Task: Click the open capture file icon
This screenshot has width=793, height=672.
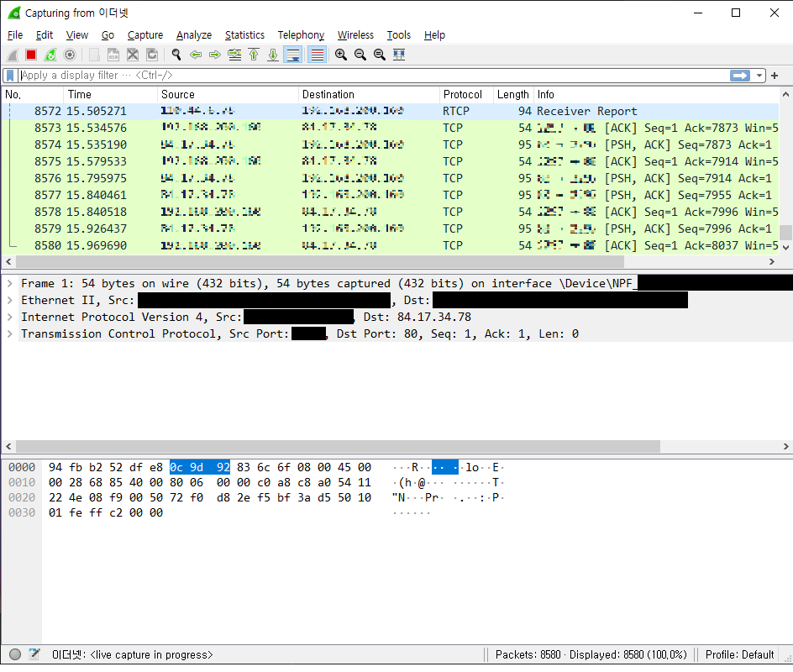Action: [94, 55]
